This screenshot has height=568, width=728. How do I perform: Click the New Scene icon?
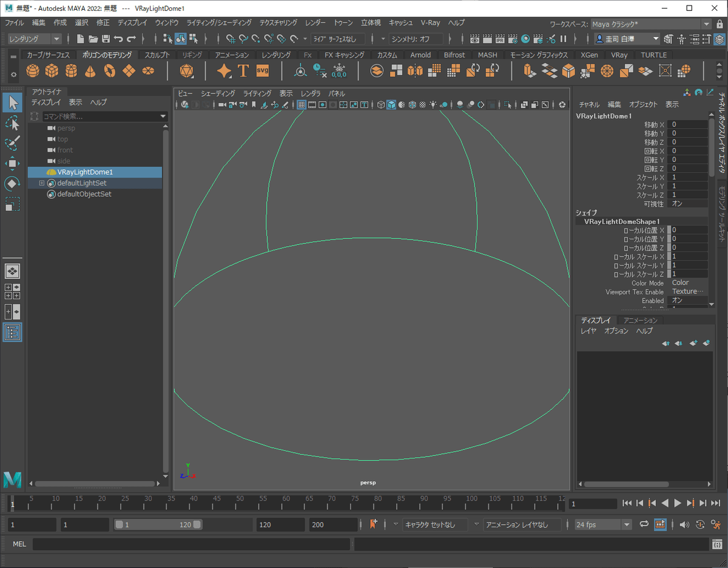click(80, 39)
